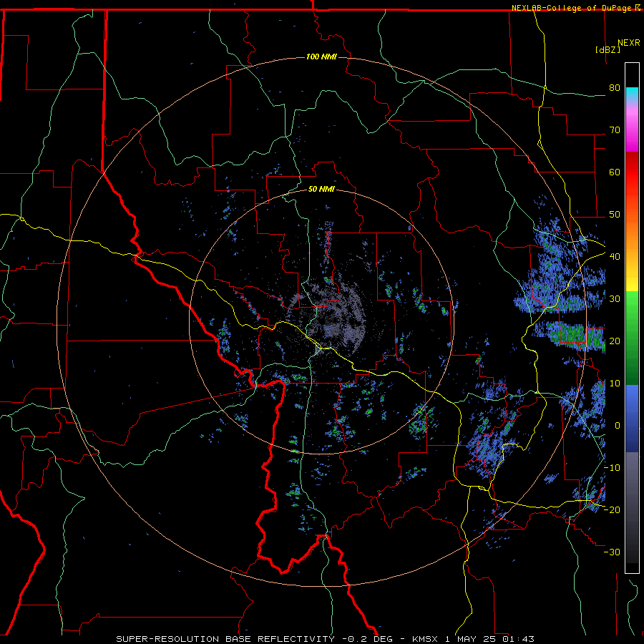Click the -10 value on the dBZ scale
Screen dimensions: 644x644
click(x=612, y=468)
